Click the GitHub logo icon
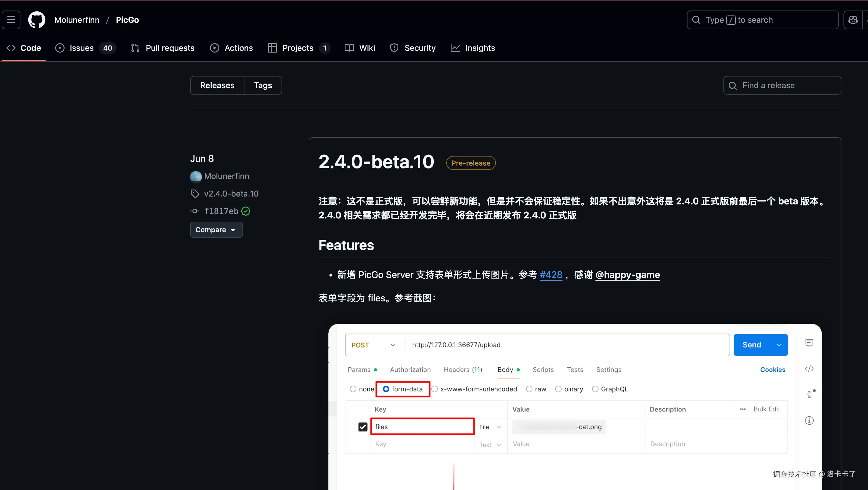 coord(37,20)
